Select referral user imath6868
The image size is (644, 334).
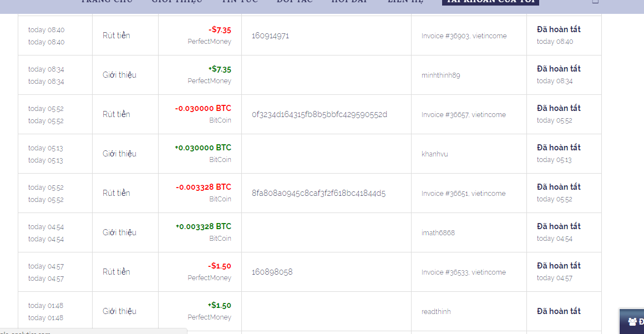pos(438,233)
